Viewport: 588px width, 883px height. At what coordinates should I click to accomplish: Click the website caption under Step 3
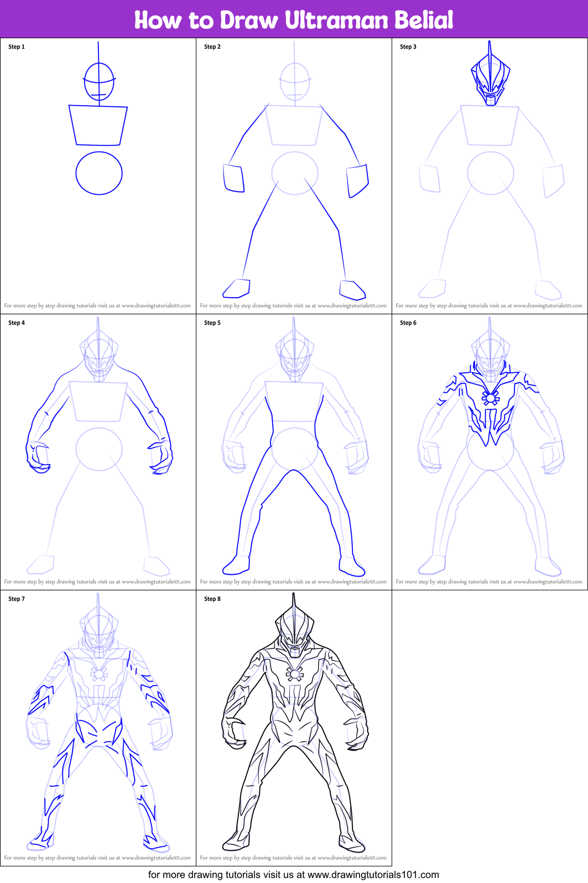(489, 305)
